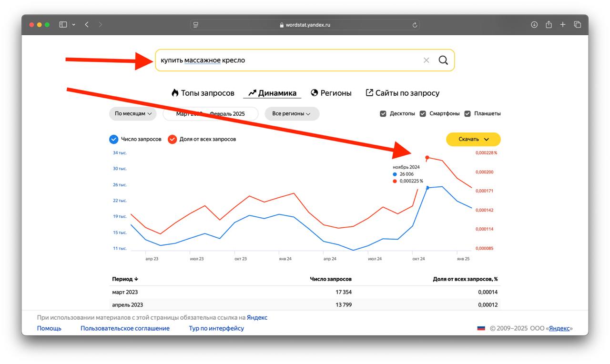The height and width of the screenshot is (364, 610).
Task: Follow the Яндекс link in the materials notice
Action: click(x=257, y=317)
